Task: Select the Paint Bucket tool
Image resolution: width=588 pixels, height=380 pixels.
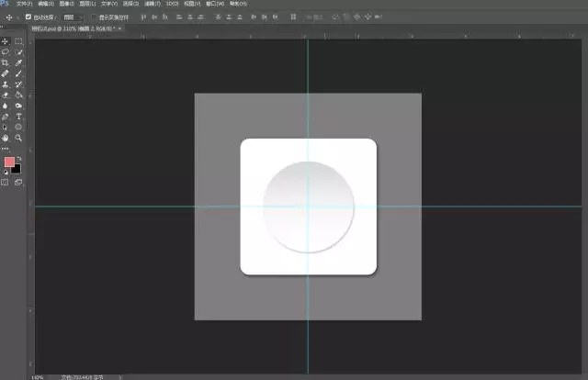Action: 18,95
